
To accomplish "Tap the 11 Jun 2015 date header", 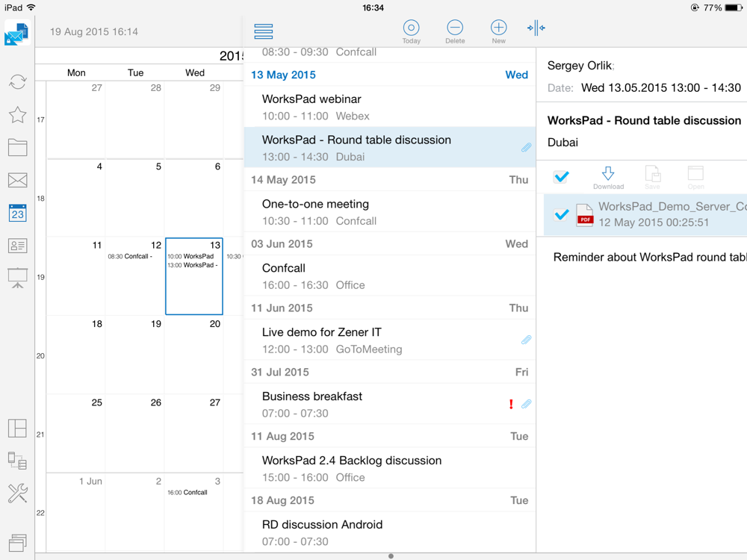I will [390, 308].
